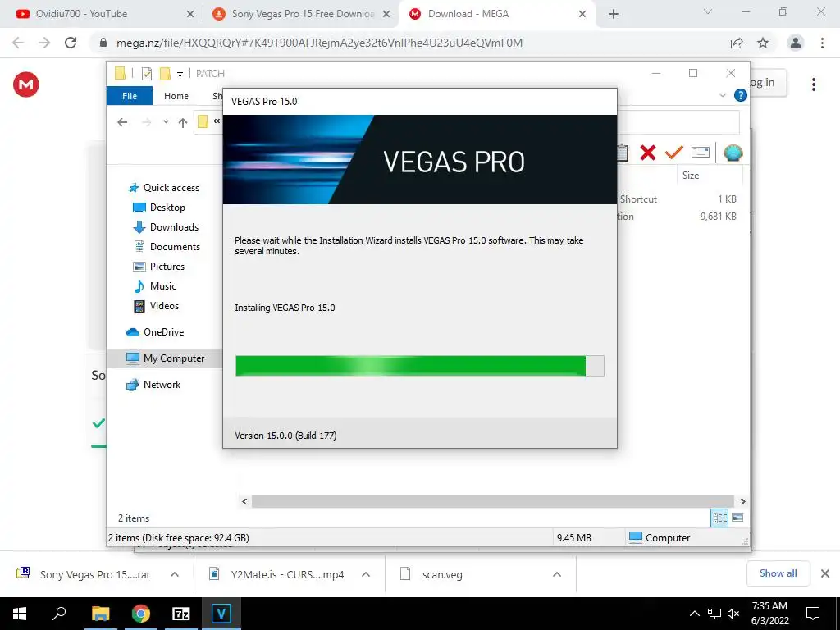Screen dimensions: 840x630
Task: Click the orange checkmark icon in Explorer ribbon
Action: [674, 152]
